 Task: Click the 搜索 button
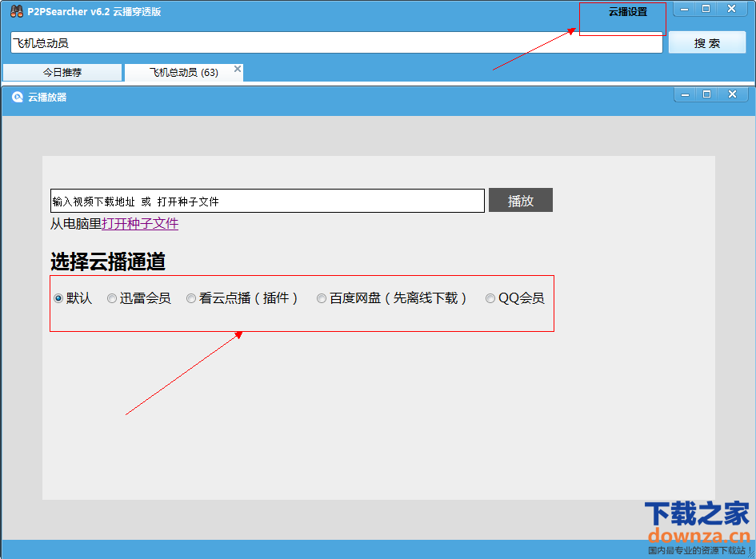tap(707, 43)
